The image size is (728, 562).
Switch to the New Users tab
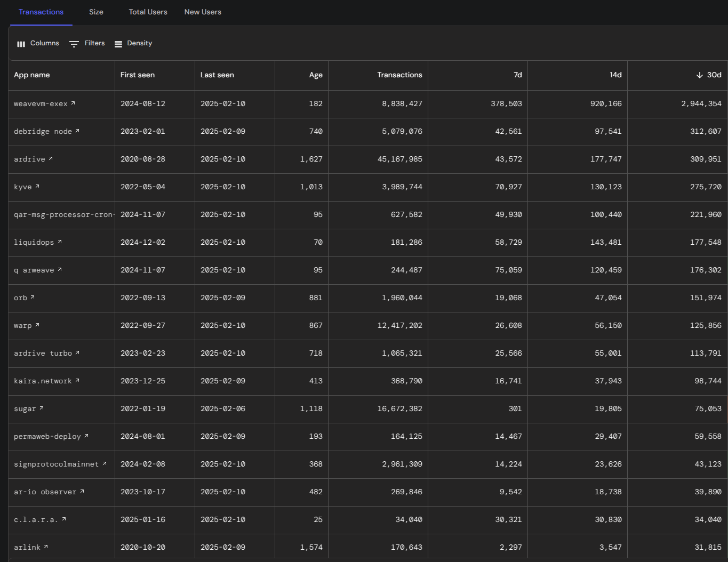point(203,12)
